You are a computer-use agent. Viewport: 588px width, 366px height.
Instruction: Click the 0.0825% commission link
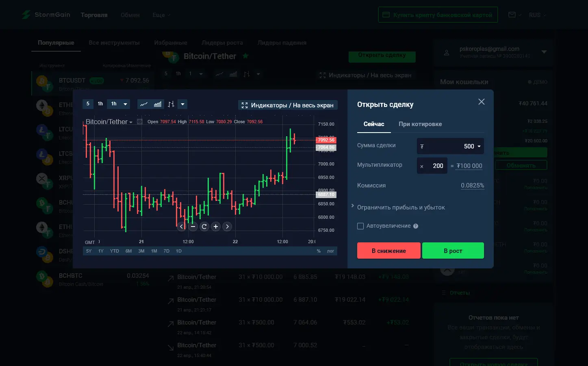pyautogui.click(x=473, y=185)
